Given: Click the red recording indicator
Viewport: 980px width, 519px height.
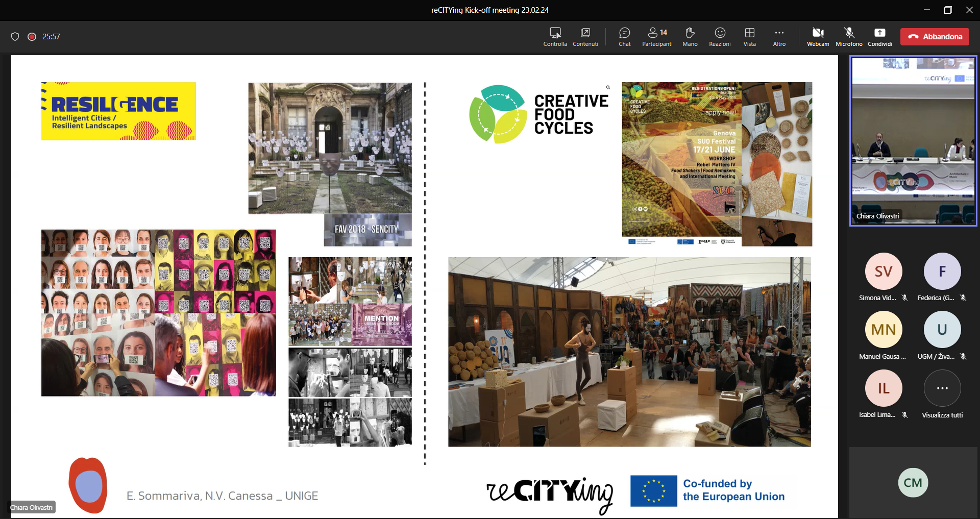Looking at the screenshot, I should pyautogui.click(x=32, y=37).
